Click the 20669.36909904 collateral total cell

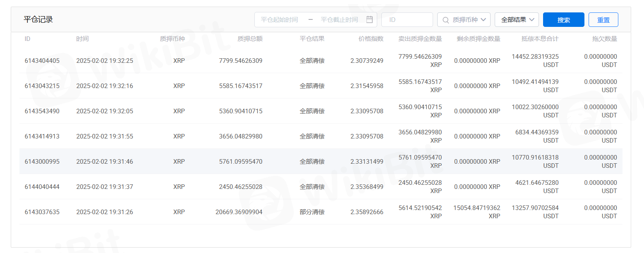coord(239,212)
